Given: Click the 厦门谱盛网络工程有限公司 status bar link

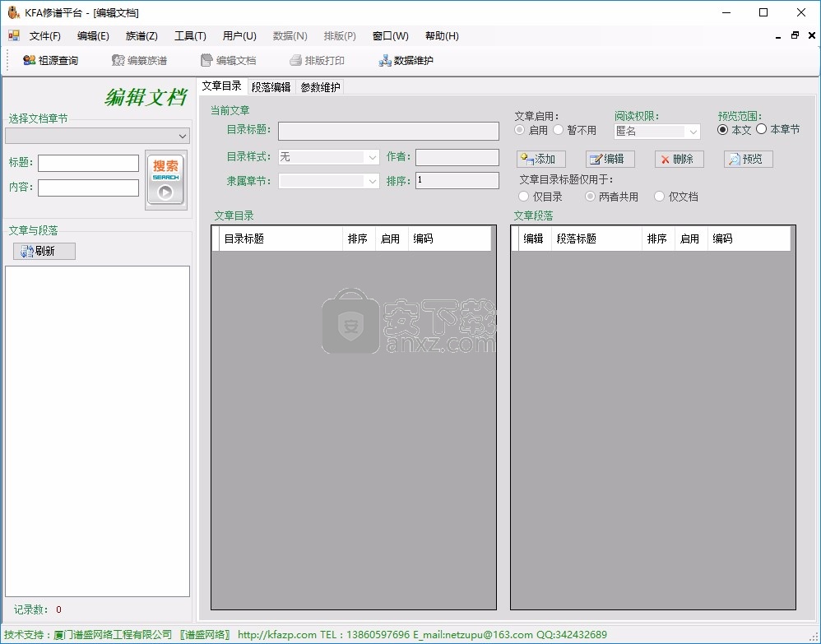Looking at the screenshot, I should 113,635.
